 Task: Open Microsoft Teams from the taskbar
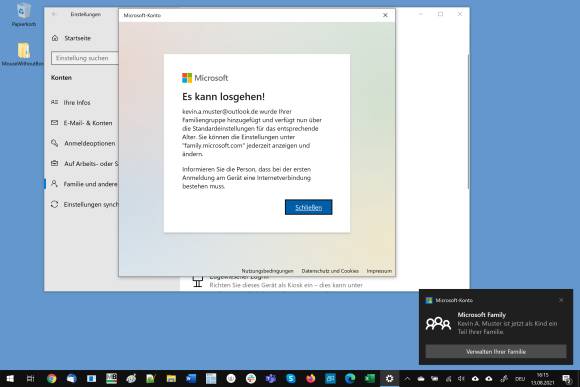click(271, 378)
